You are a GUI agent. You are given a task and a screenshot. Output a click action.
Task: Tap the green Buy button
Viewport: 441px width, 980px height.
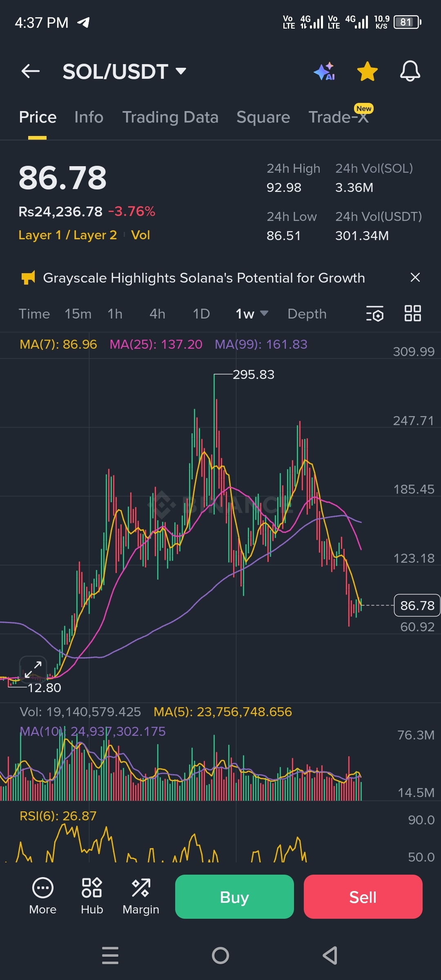coord(234,897)
